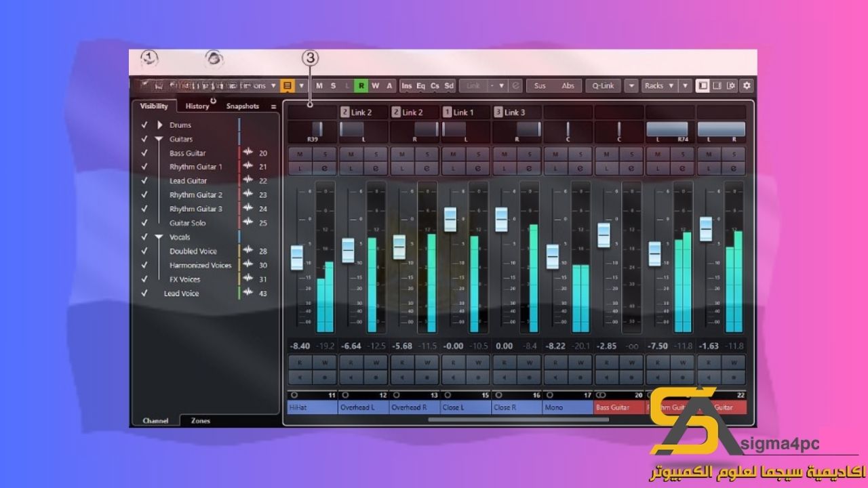
Task: Switch to the Snapshots tab
Action: [x=243, y=106]
